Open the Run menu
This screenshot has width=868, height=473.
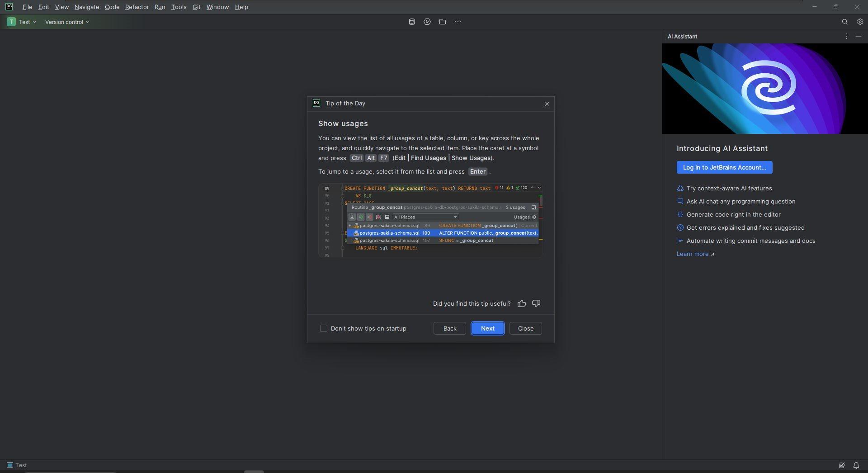160,7
